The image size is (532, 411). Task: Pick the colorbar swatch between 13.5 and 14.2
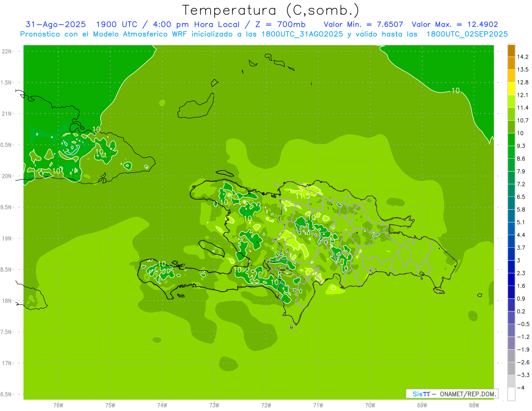click(511, 63)
